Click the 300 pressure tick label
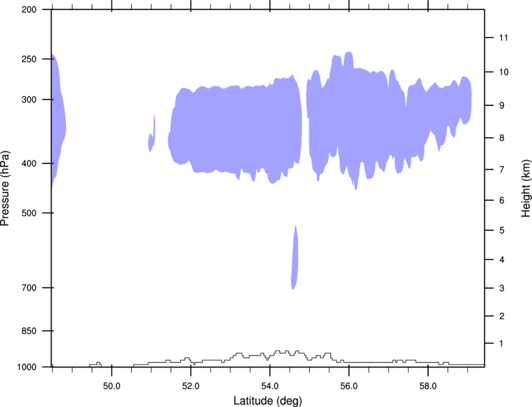 [x=29, y=100]
